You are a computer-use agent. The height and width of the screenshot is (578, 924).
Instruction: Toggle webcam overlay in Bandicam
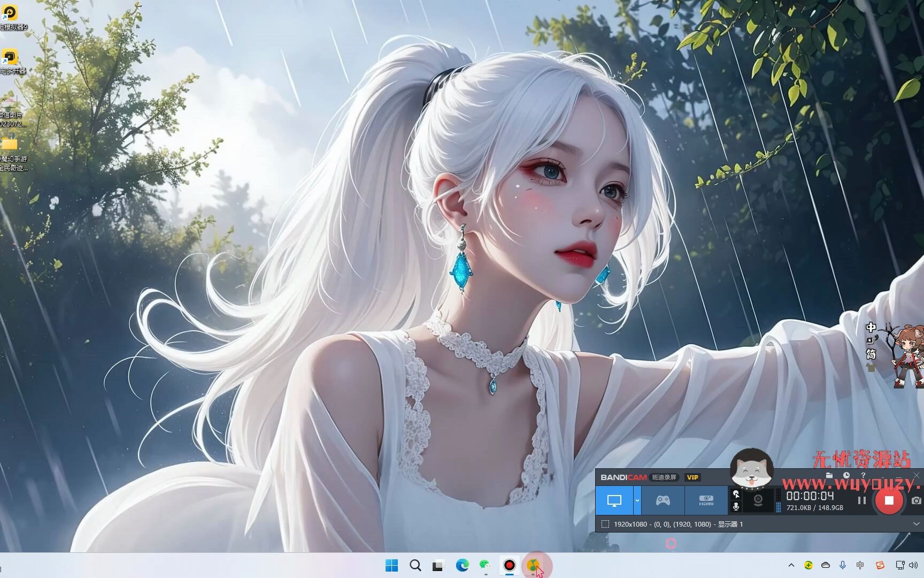pyautogui.click(x=758, y=500)
